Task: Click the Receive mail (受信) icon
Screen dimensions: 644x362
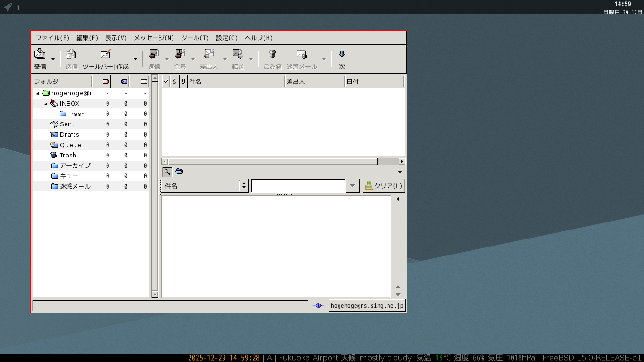Action: pyautogui.click(x=40, y=54)
